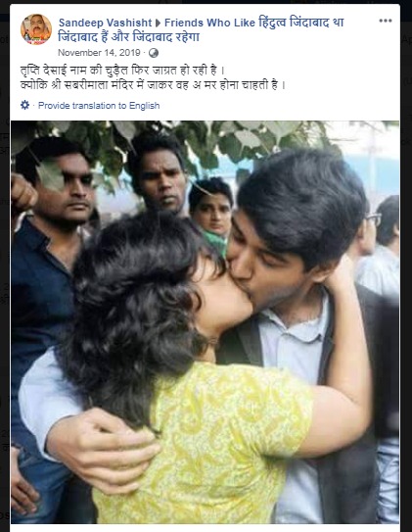Image resolution: width=412 pixels, height=532 pixels.
Task: Select Provide translation to English
Action: 99,106
